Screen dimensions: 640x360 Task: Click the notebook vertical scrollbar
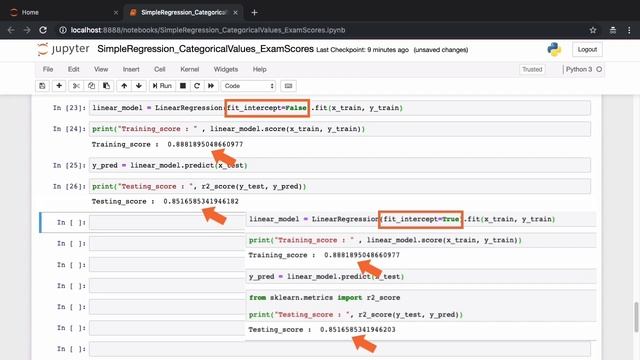point(636,317)
